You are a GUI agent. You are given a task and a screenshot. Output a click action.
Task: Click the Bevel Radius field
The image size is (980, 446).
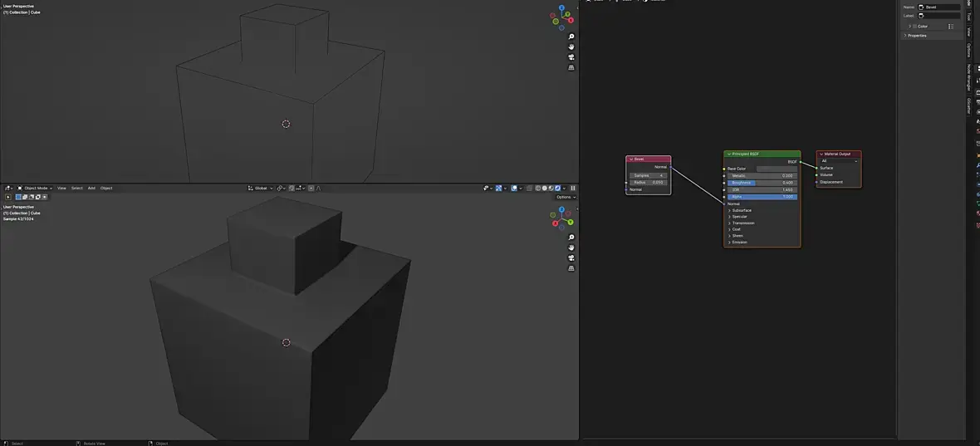pos(648,183)
